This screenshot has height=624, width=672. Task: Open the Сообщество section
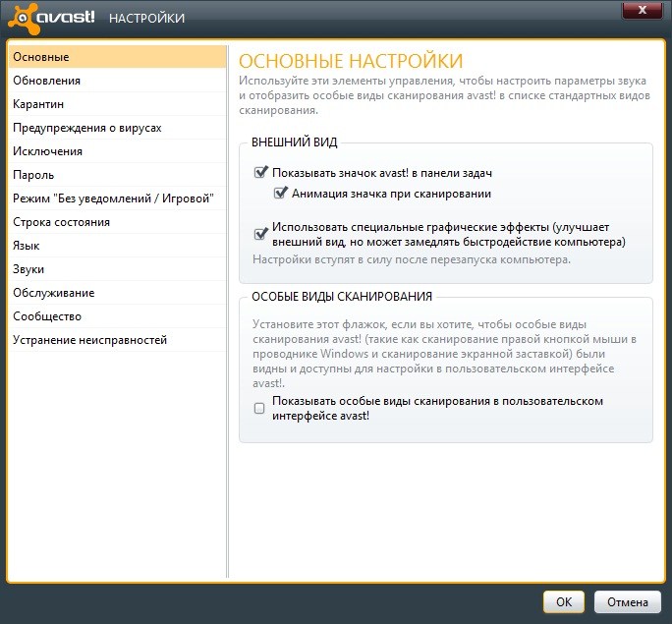point(118,315)
